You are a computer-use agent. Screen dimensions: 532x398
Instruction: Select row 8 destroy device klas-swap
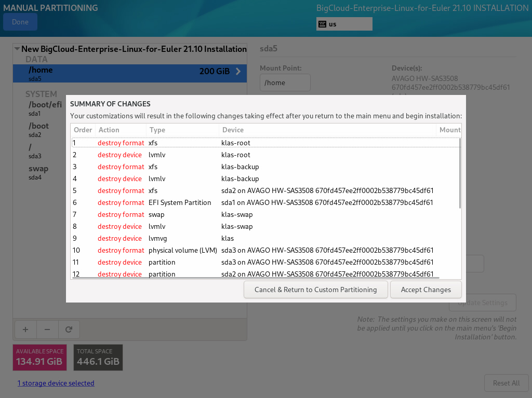click(x=265, y=226)
